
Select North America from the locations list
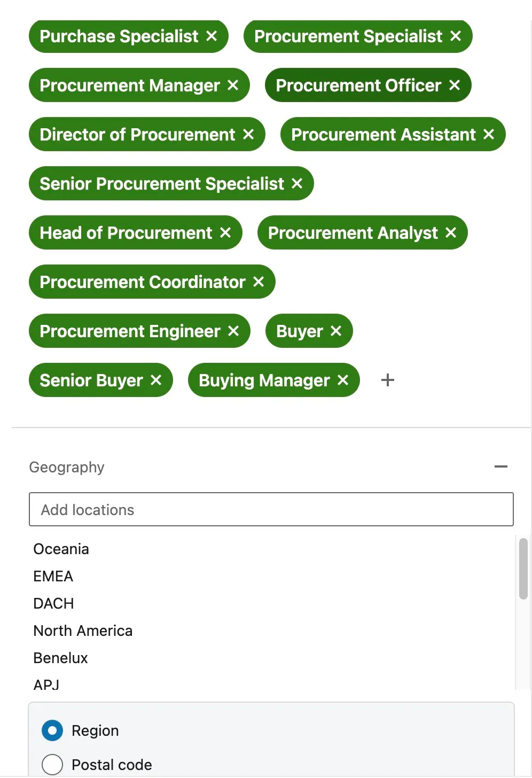click(x=83, y=631)
